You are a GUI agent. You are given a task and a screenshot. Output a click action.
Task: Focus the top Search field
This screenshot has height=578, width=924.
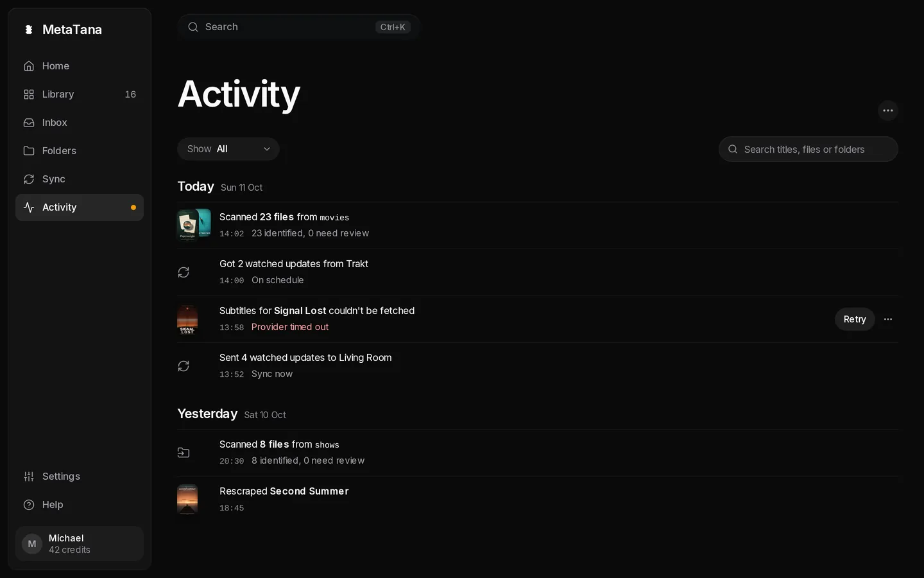tap(299, 27)
